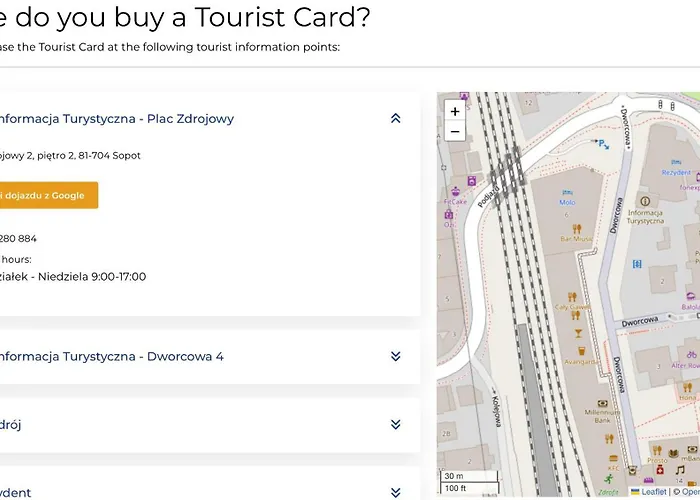This screenshot has width=700, height=500.
Task: Click the cocktail bar glass icon
Action: [577, 331]
